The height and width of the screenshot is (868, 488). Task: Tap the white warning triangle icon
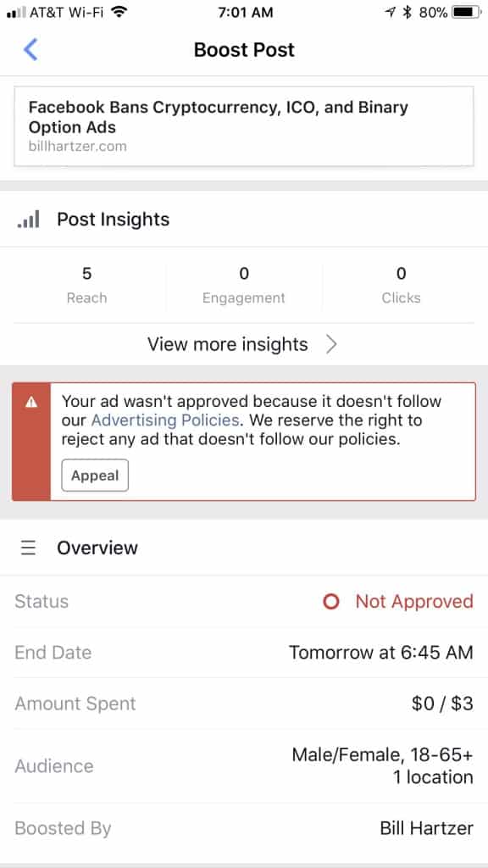[x=31, y=403]
